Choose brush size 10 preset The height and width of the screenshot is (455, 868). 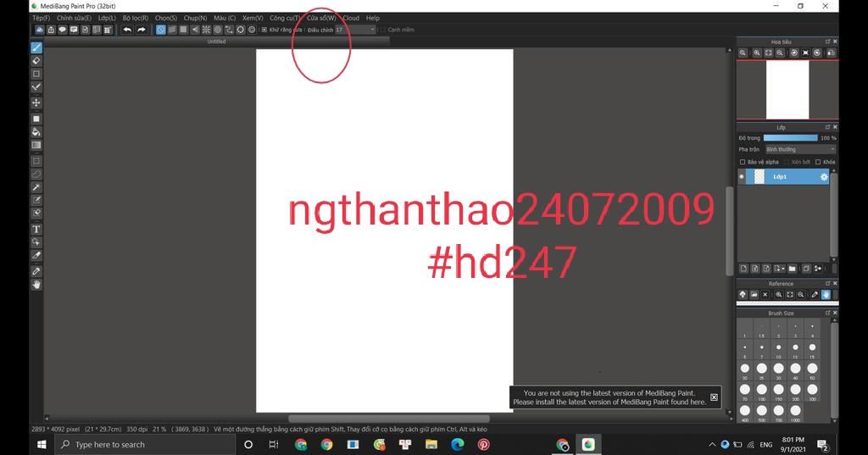pos(778,347)
